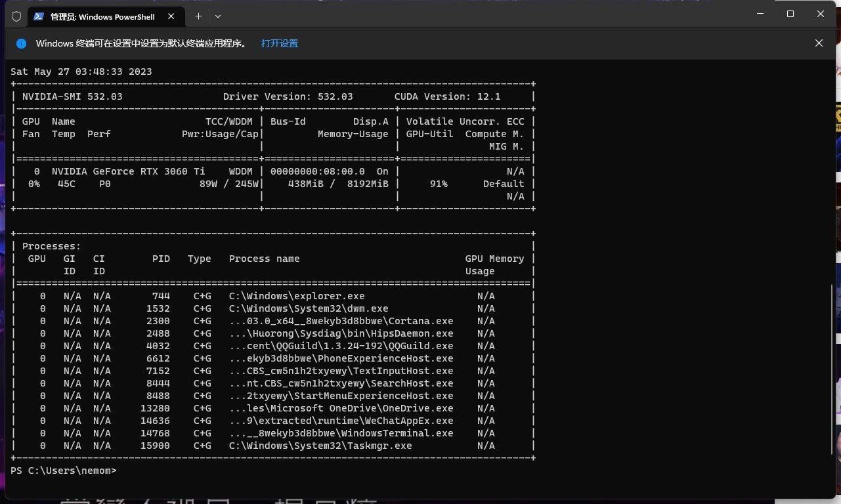Image resolution: width=841 pixels, height=504 pixels.
Task: Click the HipsDaemon.exe process row
Action: (273, 333)
